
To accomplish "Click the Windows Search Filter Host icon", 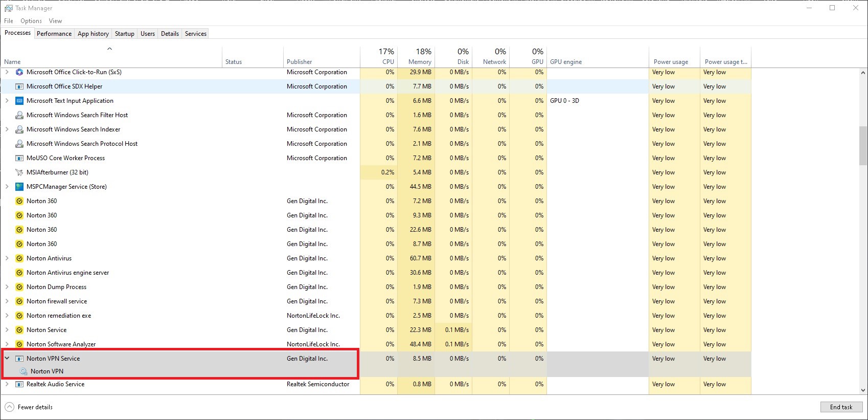I will pyautogui.click(x=19, y=115).
